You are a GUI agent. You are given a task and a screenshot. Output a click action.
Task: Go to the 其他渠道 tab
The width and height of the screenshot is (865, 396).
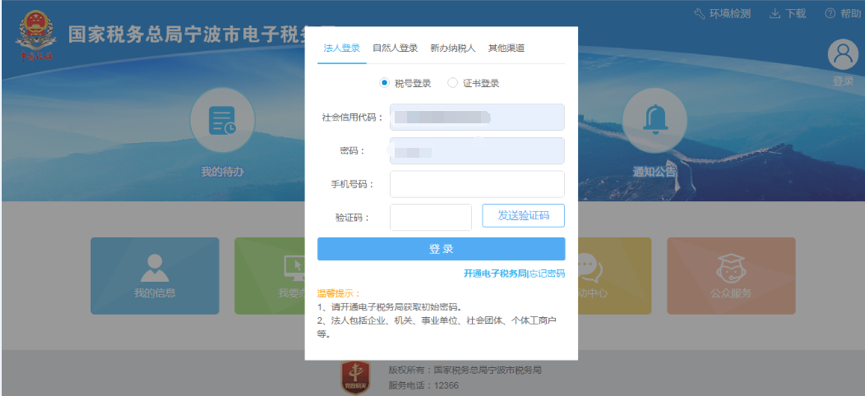(506, 48)
